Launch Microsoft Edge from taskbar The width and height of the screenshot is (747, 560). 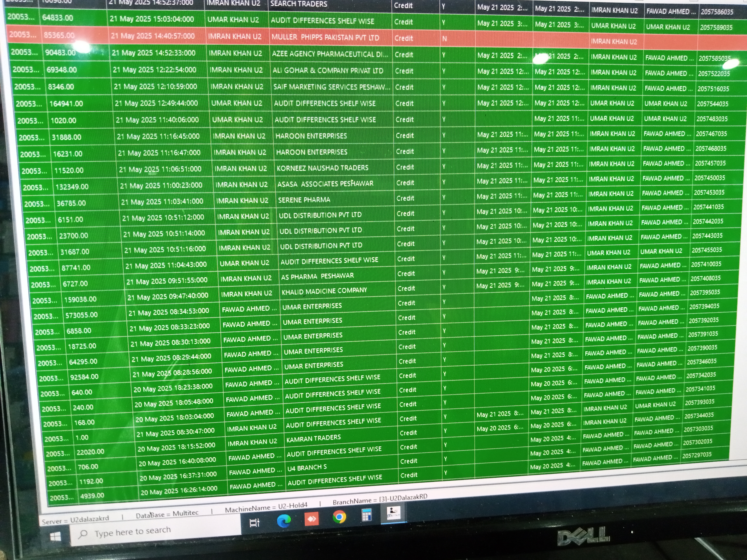coord(284,521)
